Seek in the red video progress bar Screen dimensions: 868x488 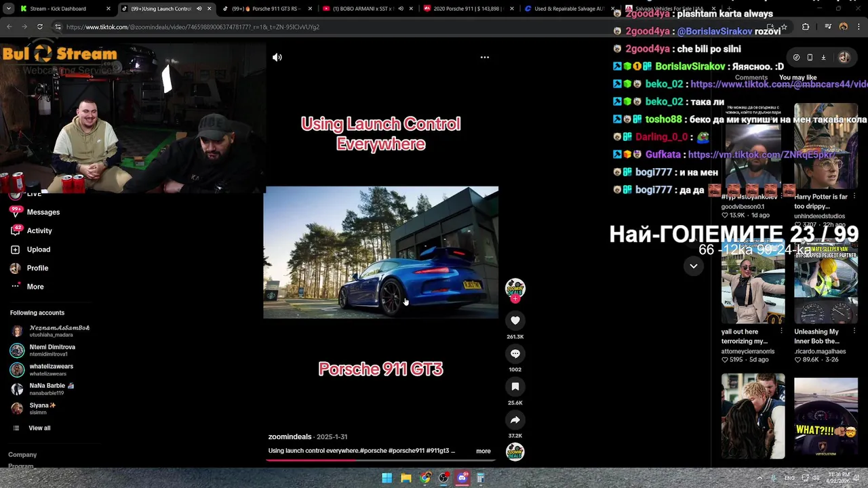380,460
